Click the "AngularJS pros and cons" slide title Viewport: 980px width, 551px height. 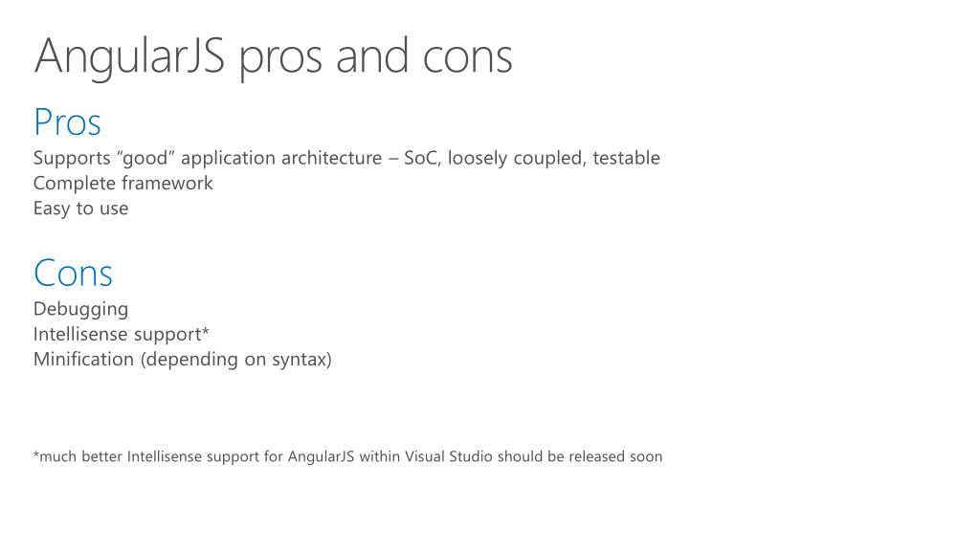[273, 55]
